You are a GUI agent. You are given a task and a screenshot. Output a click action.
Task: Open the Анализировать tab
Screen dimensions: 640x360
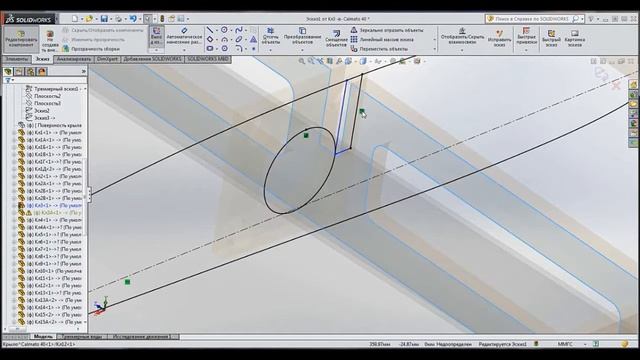(74, 59)
